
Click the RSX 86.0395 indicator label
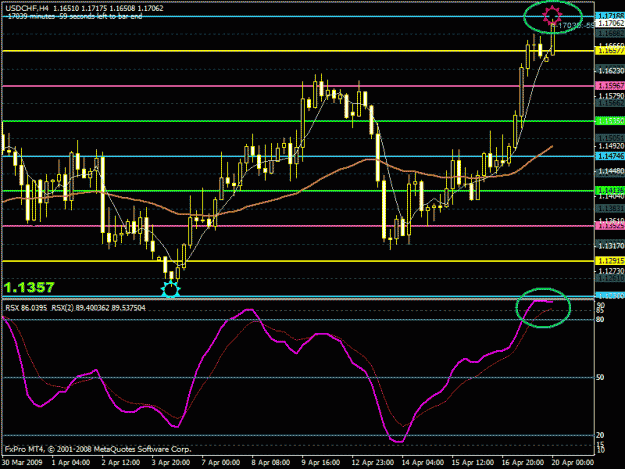pos(26,308)
